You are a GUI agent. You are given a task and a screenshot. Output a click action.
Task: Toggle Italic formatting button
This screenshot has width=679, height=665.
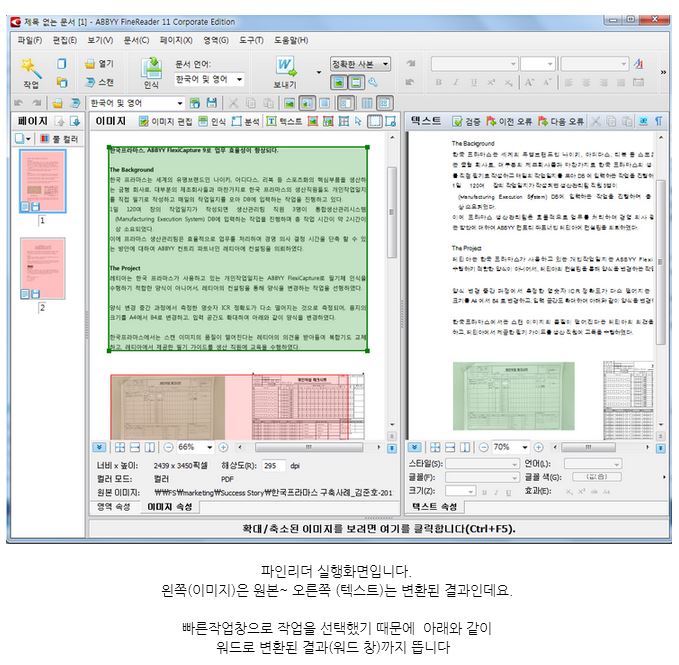click(456, 82)
